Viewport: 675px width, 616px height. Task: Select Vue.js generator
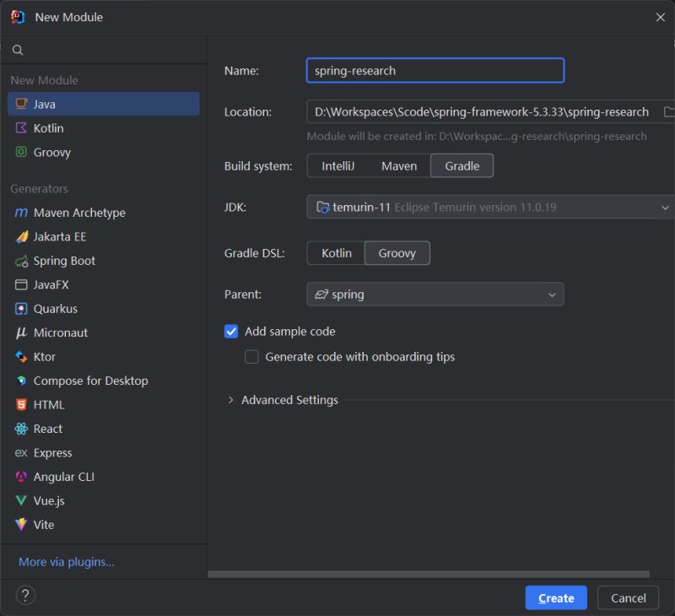point(104,500)
